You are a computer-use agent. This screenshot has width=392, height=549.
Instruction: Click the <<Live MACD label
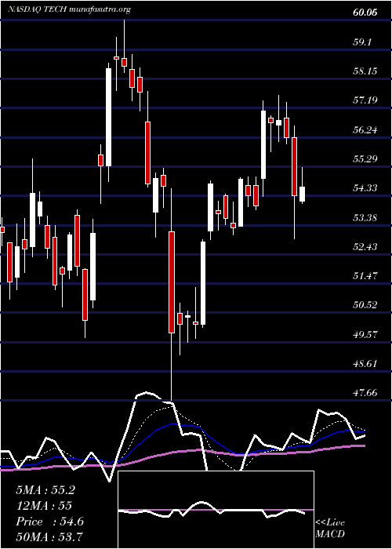coord(330,528)
